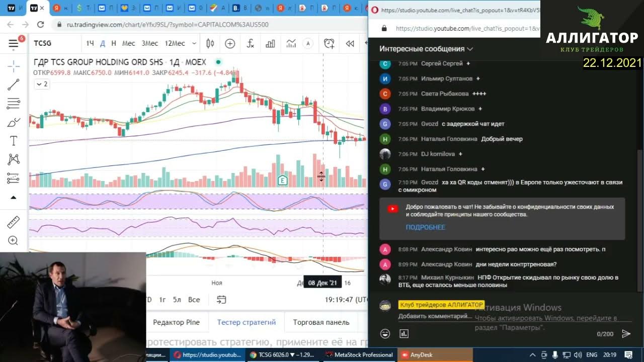The height and width of the screenshot is (362, 644).
Task: Select the 12Мес timeframe
Action: point(175,44)
